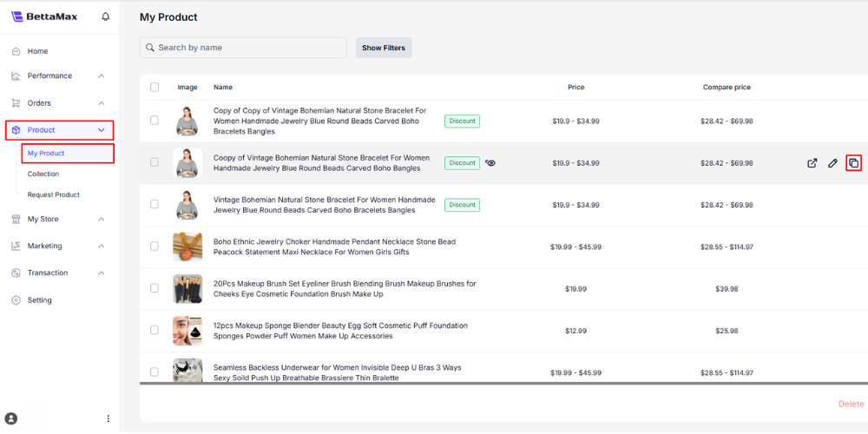Click the Delete button
The image size is (868, 434).
pos(851,404)
